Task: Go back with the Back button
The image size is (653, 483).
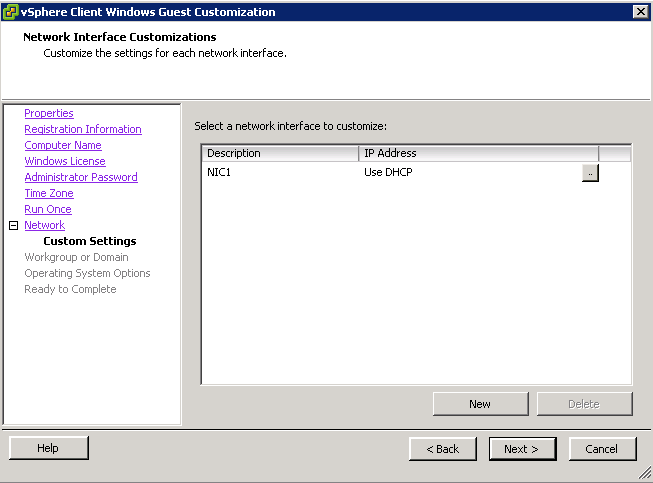Action: pyautogui.click(x=443, y=449)
